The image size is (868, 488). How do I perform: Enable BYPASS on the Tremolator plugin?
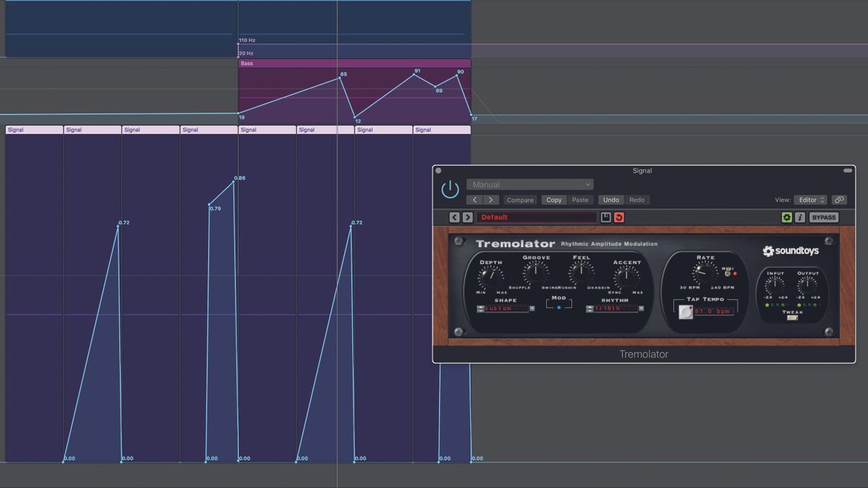pos(824,217)
